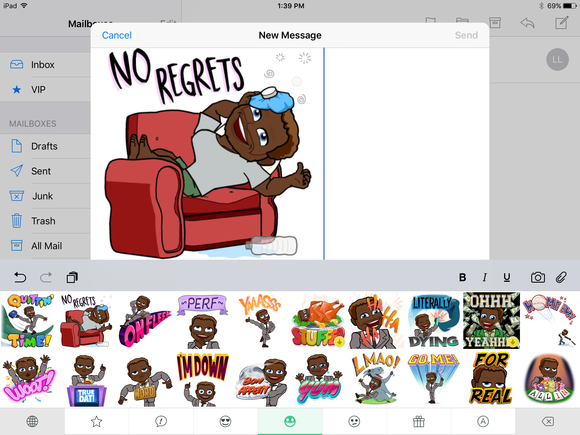The height and width of the screenshot is (435, 580).
Task: Open the VIP mailbox
Action: (45, 90)
